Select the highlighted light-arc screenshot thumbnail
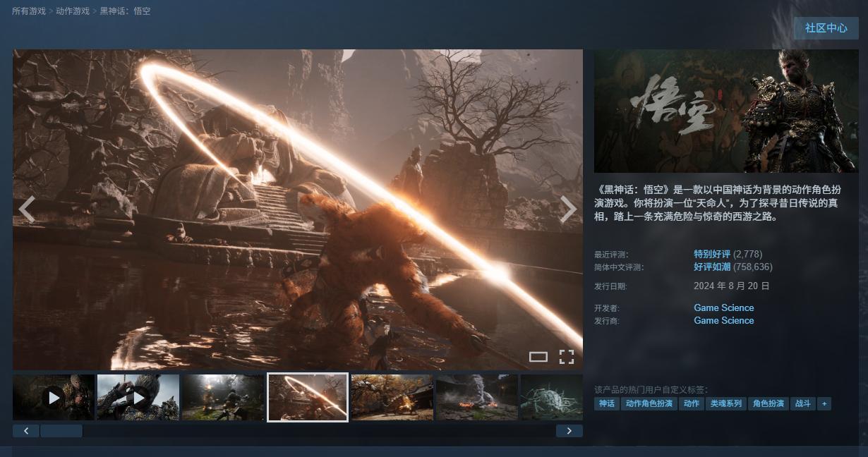This screenshot has height=457, width=868. click(x=308, y=398)
